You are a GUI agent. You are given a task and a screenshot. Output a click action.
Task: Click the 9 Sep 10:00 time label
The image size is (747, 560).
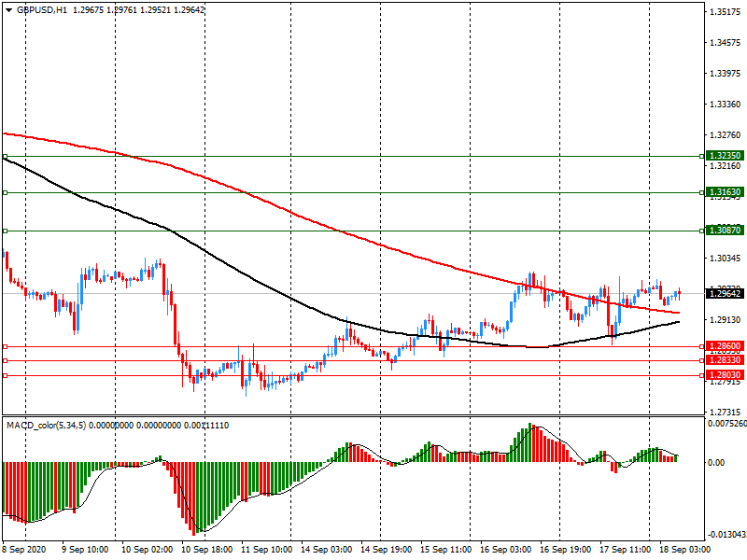(x=85, y=550)
